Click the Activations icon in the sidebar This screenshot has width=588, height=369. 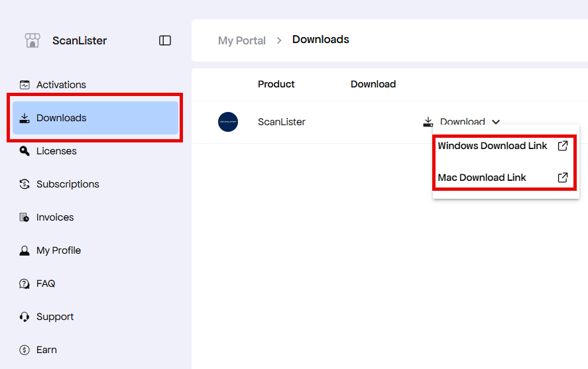pos(25,85)
